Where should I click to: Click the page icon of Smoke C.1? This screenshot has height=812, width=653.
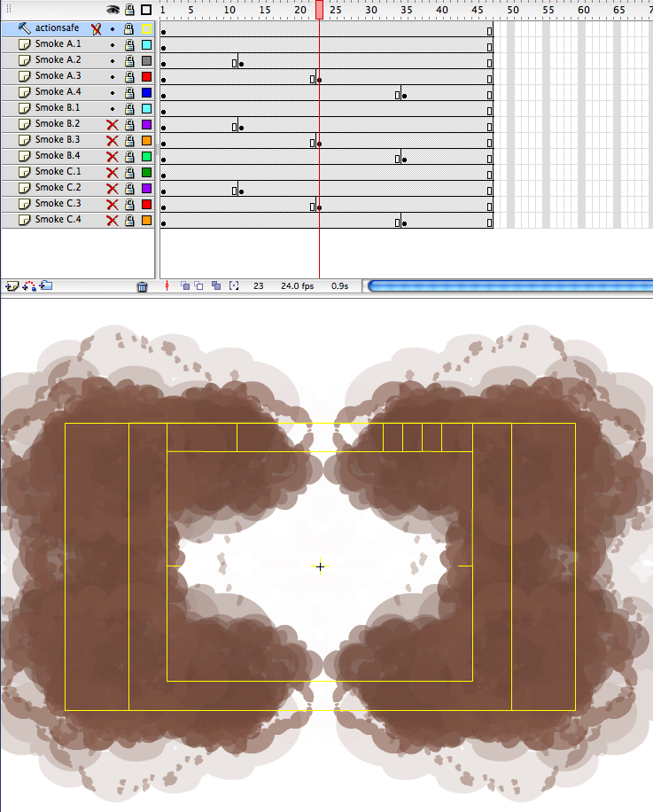[24, 173]
